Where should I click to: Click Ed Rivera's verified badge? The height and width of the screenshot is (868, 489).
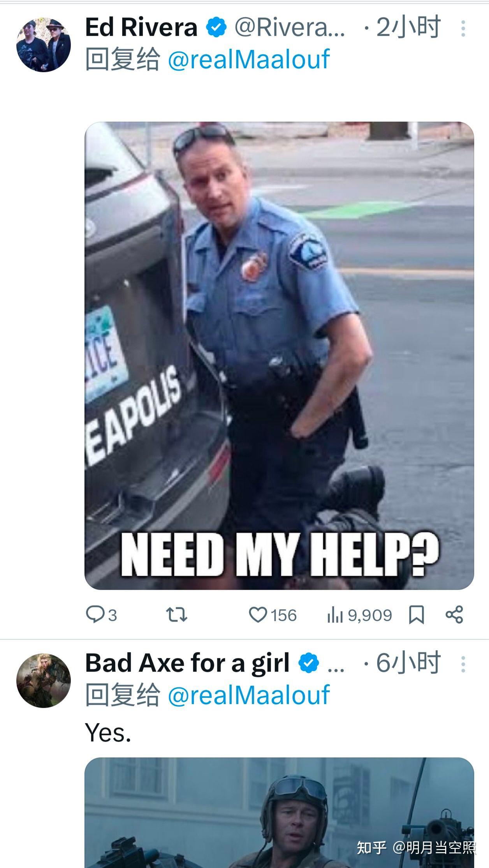pyautogui.click(x=216, y=27)
